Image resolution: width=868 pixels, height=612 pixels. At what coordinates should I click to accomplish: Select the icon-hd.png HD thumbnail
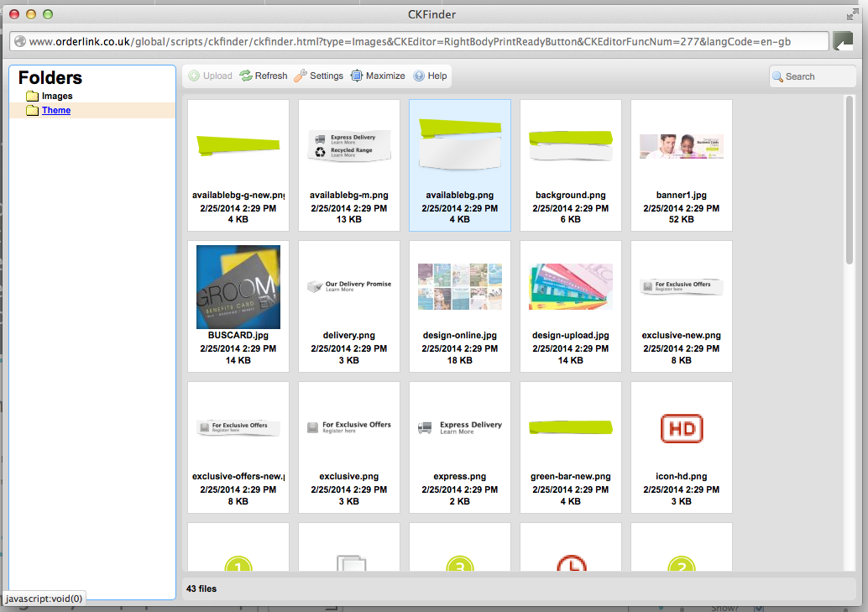click(682, 428)
